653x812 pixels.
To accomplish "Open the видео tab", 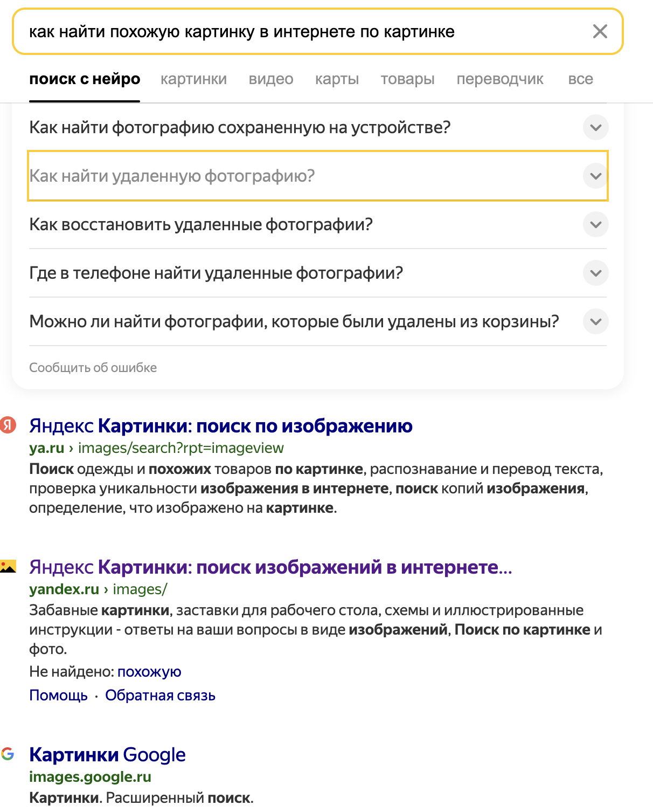I will pos(271,79).
